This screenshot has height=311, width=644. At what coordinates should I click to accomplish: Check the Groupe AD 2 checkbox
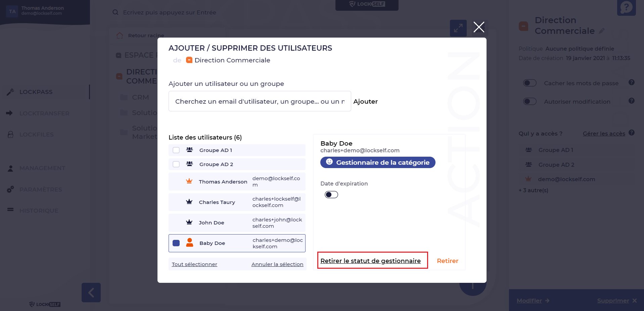[176, 164]
